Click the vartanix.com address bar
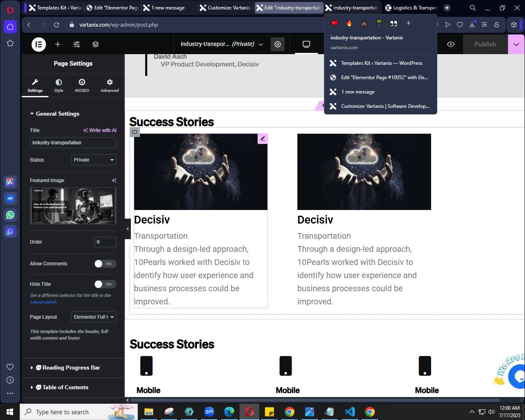Viewport: 525px width, 420px height. (119, 25)
